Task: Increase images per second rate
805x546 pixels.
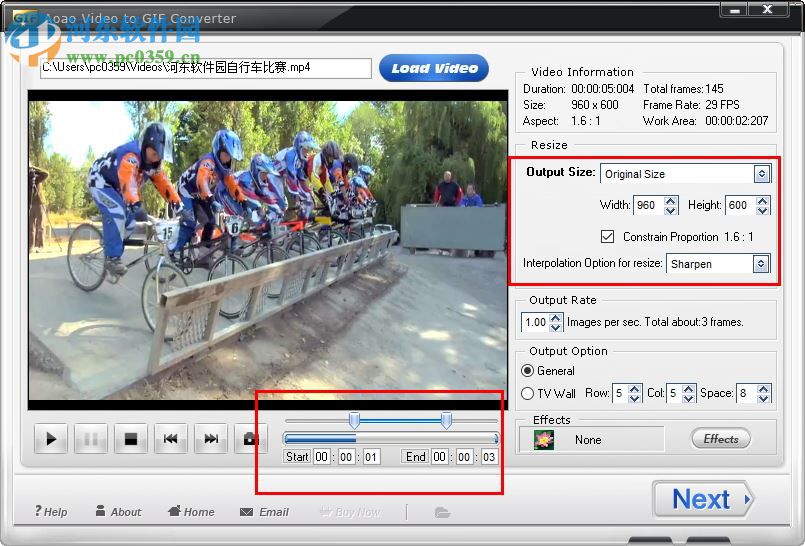Action: coord(555,318)
